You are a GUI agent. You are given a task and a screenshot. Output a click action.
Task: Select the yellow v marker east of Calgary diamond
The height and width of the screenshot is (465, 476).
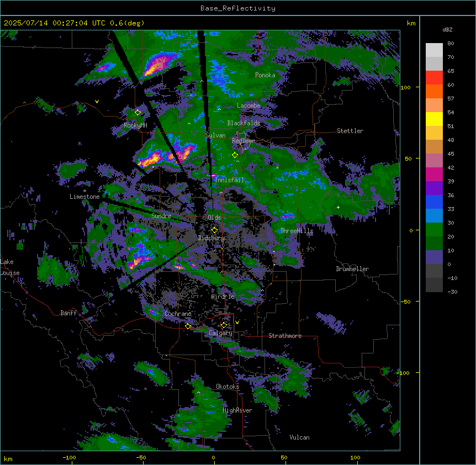pos(237,323)
